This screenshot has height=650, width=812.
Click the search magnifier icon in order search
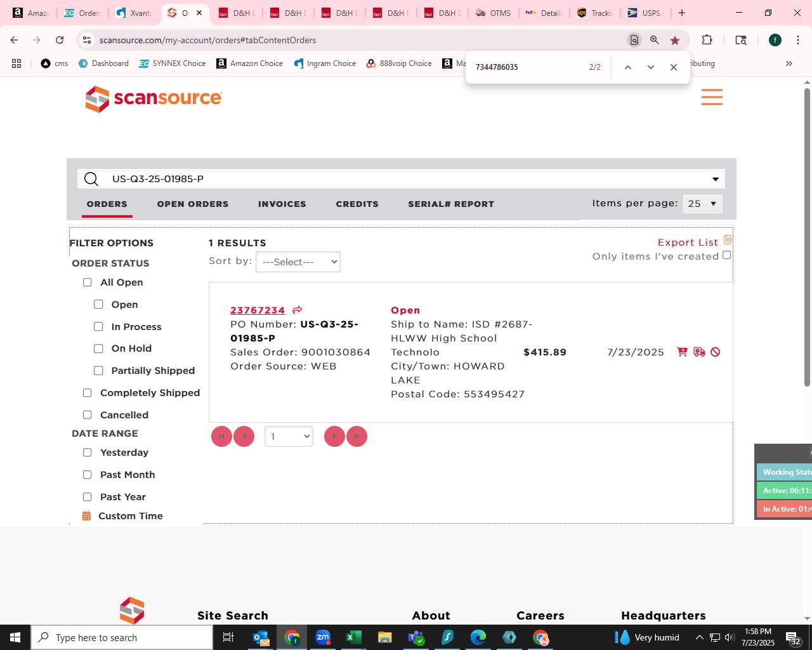click(x=91, y=179)
